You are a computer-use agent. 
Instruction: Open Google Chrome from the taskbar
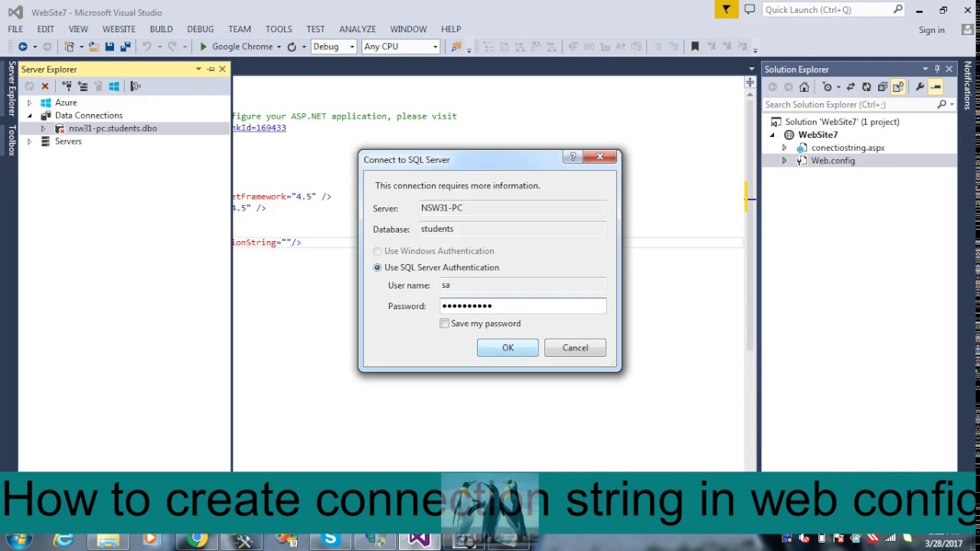198,540
